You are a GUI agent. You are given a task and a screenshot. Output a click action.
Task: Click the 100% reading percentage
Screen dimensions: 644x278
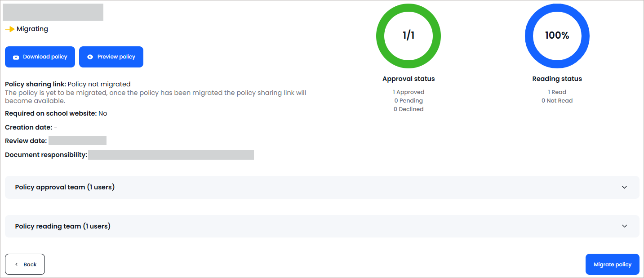(x=557, y=36)
